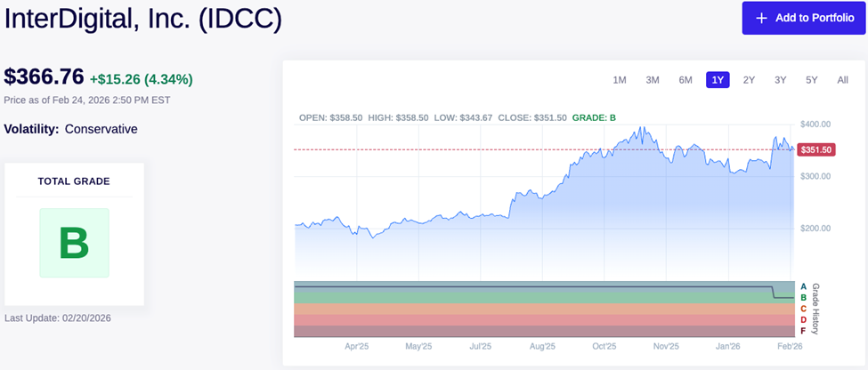Viewport: 868px width, 370px height.
Task: Switch chart to 6M range
Action: point(685,80)
